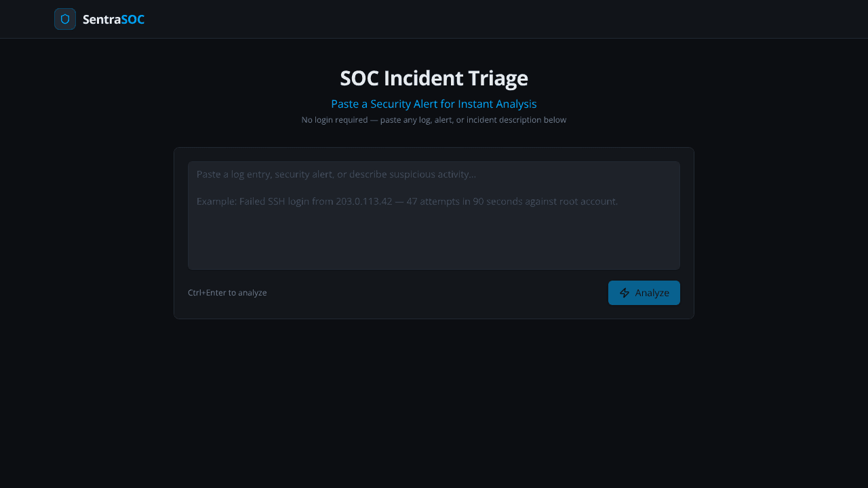
Task: Click the 'No login required' description line
Action: (x=434, y=120)
